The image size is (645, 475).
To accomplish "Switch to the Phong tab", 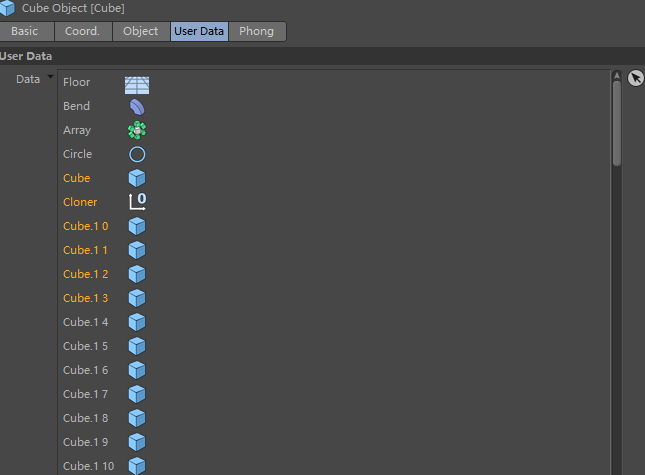I will tap(256, 31).
